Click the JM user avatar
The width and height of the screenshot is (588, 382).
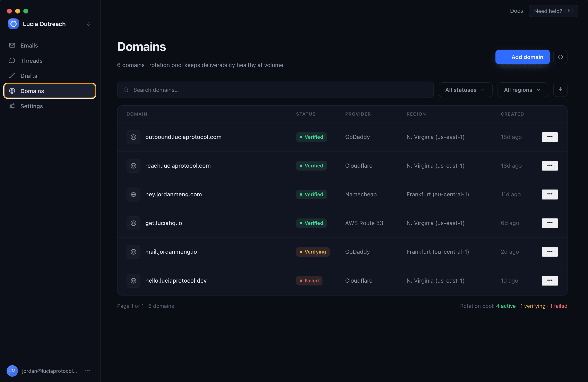(12, 371)
